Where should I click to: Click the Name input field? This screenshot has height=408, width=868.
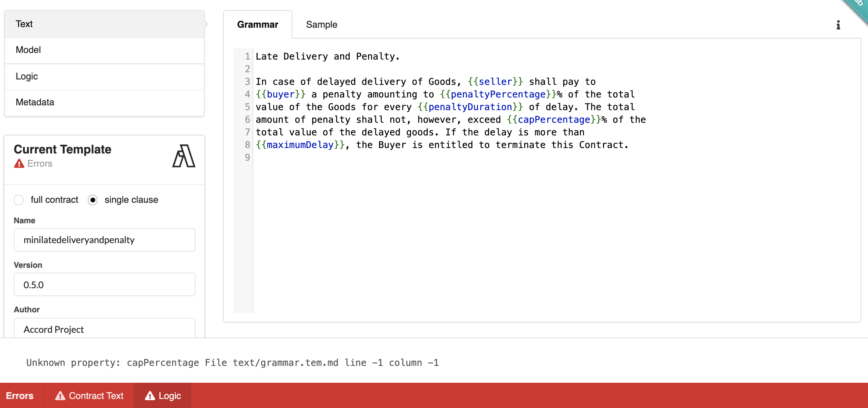coord(104,240)
